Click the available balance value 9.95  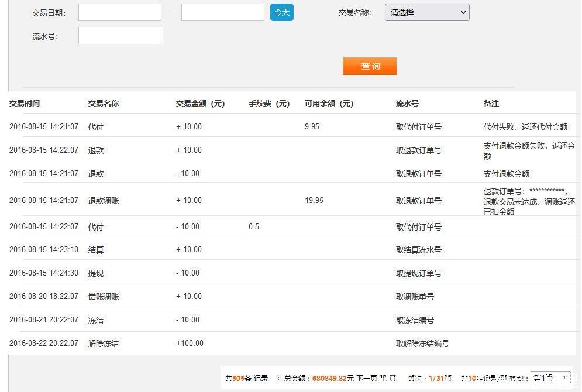[x=312, y=126]
